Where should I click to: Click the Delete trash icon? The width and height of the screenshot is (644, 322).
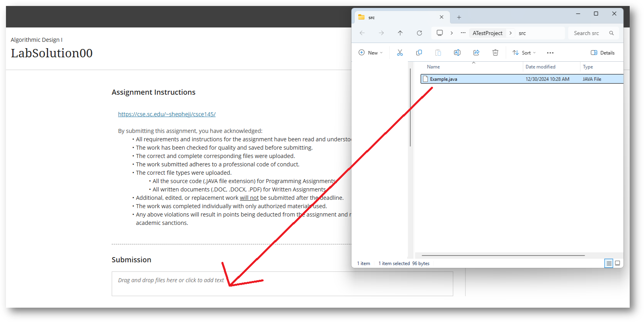point(495,53)
